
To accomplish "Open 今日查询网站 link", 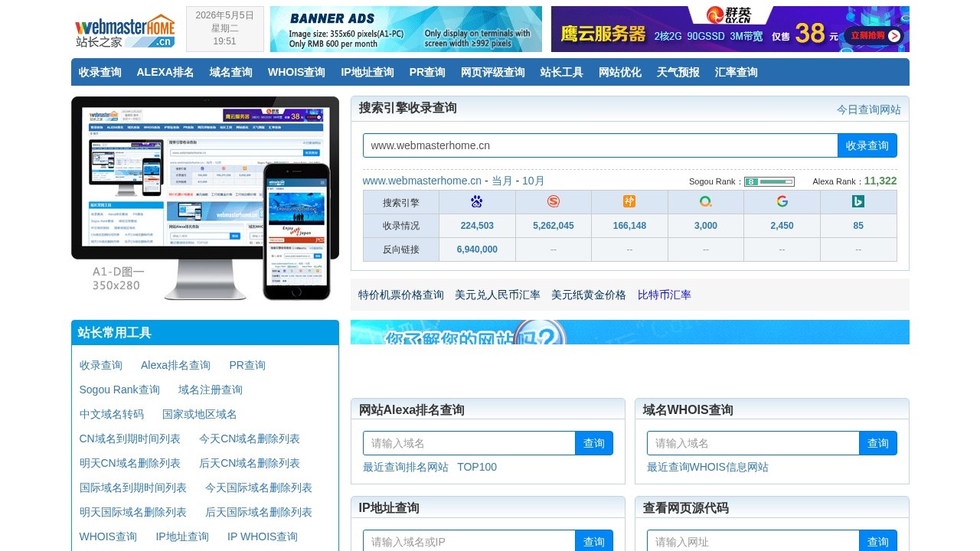I will (869, 109).
